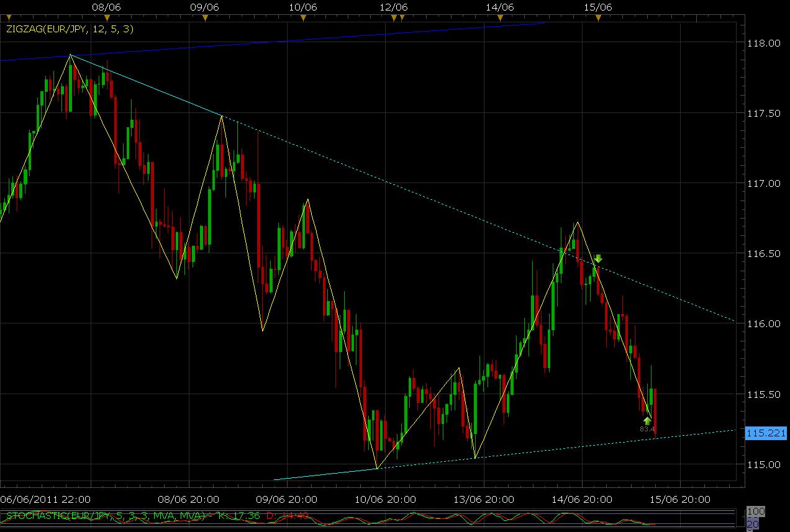The width and height of the screenshot is (790, 532).
Task: Click the triangle day marker under 15/06
Action: 598,17
